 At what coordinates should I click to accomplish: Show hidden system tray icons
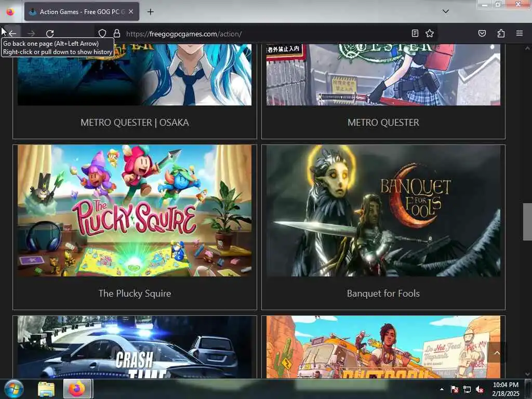click(x=442, y=389)
